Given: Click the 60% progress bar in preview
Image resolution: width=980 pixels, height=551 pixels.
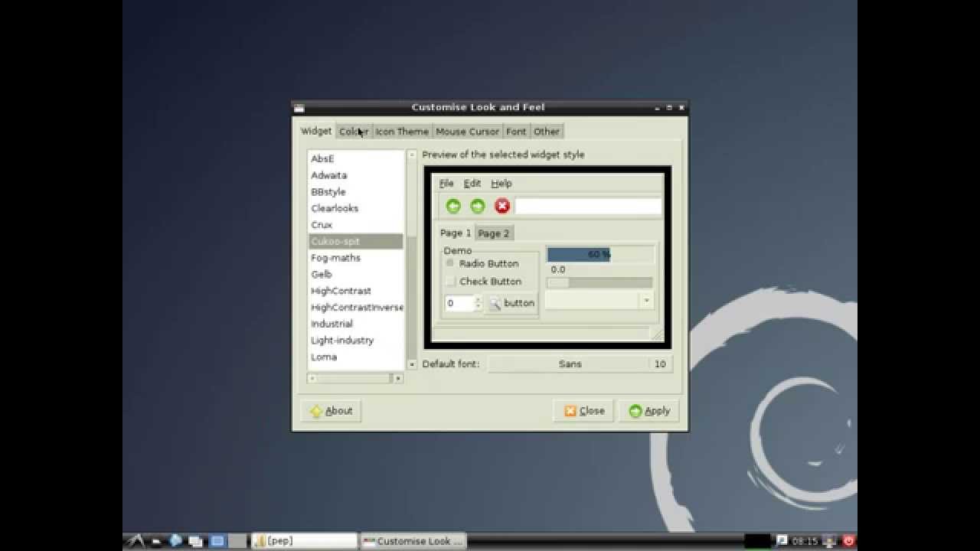Looking at the screenshot, I should pyautogui.click(x=600, y=254).
